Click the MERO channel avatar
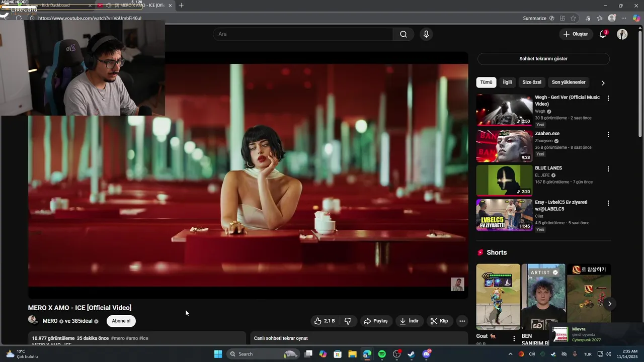 (33, 320)
